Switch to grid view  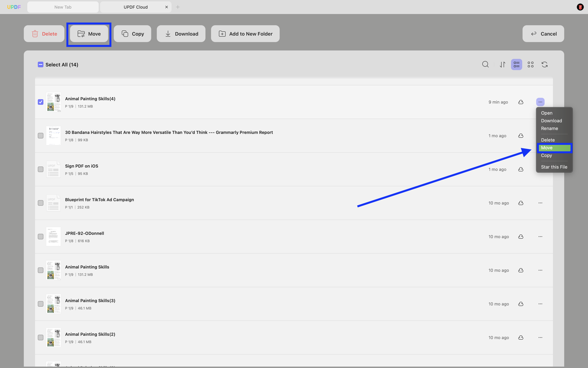[531, 64]
